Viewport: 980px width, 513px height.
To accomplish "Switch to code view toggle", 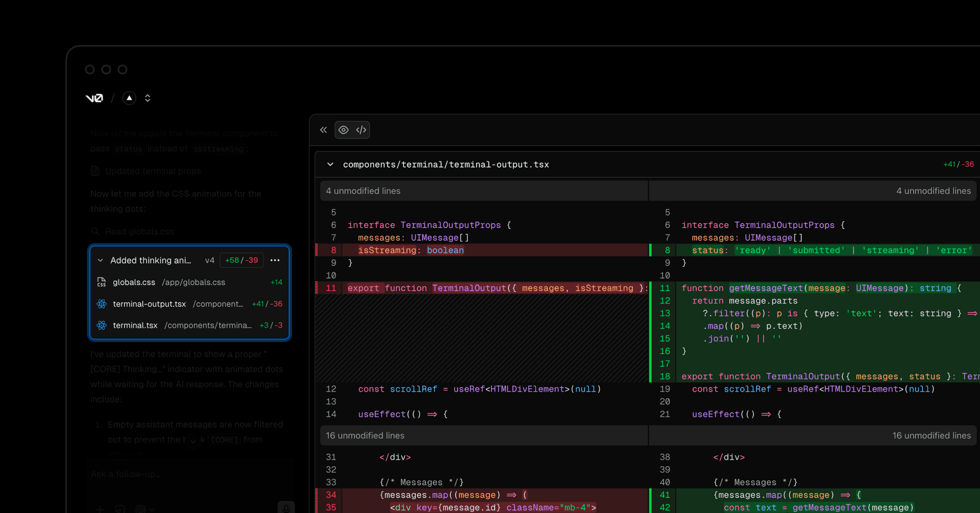I will [x=361, y=130].
